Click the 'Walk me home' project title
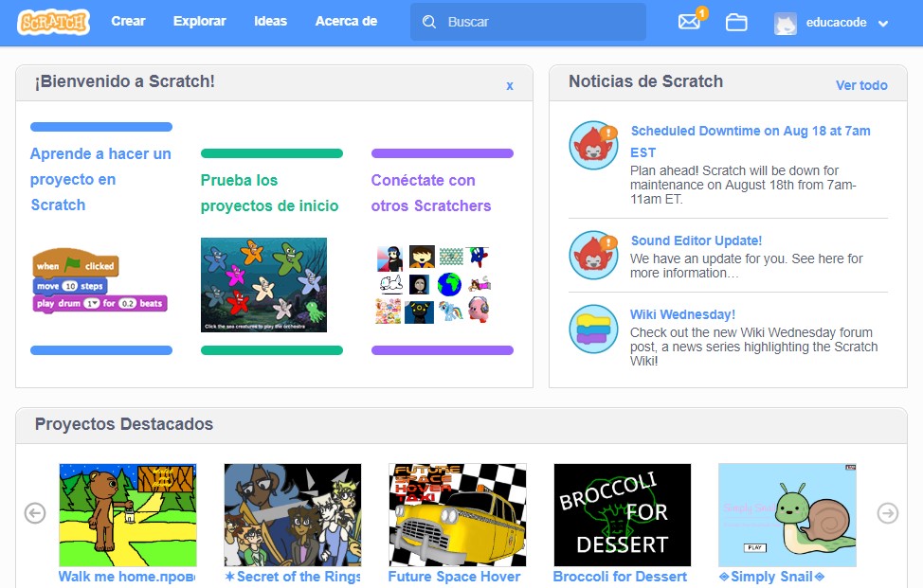The width and height of the screenshot is (923, 588). pos(127,577)
